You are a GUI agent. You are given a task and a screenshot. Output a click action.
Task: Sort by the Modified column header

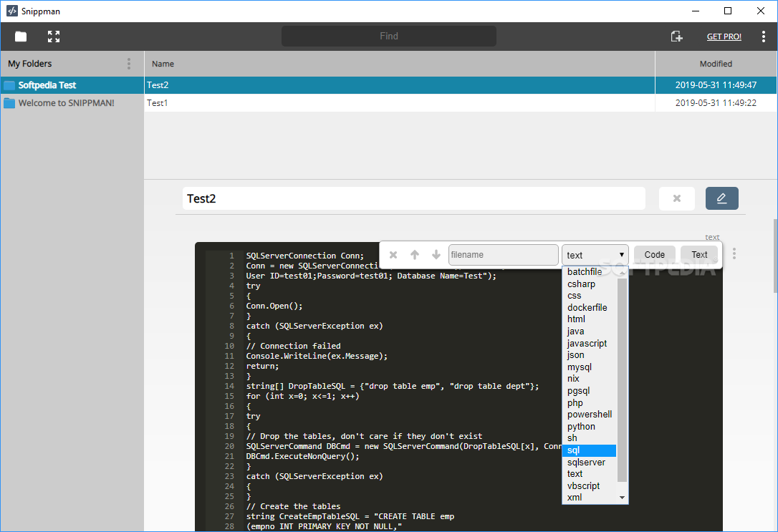click(x=716, y=64)
